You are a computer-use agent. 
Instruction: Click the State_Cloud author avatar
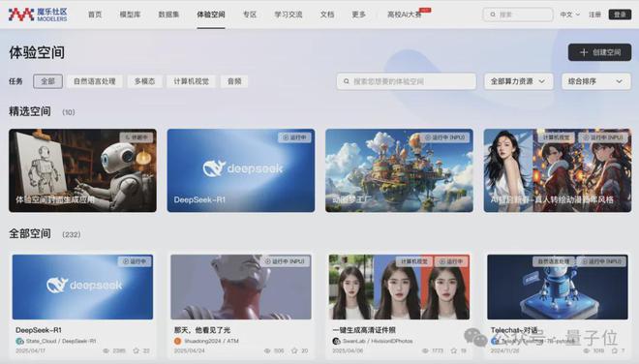19,341
